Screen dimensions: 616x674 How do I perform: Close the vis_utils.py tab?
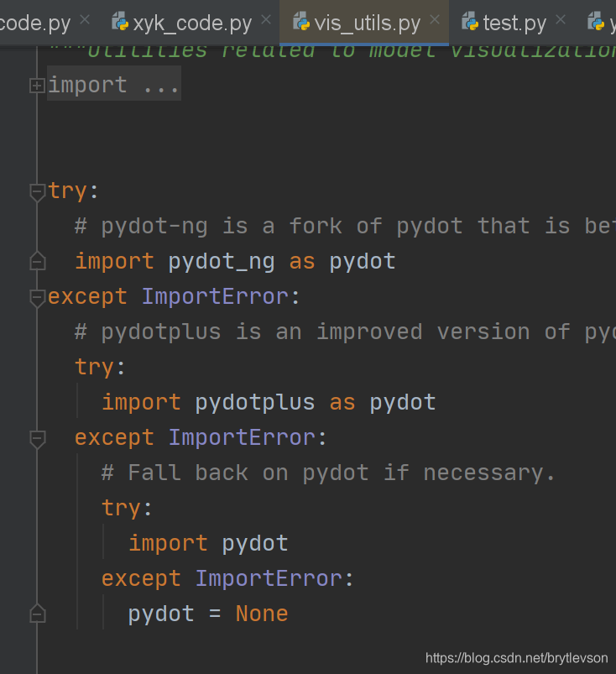pyautogui.click(x=435, y=19)
